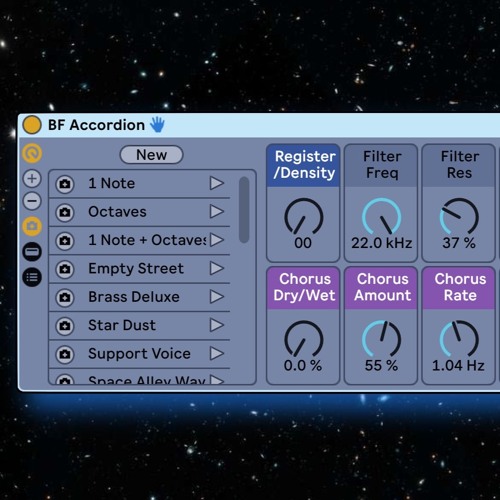Launch the Octaves variation

pos(217,211)
